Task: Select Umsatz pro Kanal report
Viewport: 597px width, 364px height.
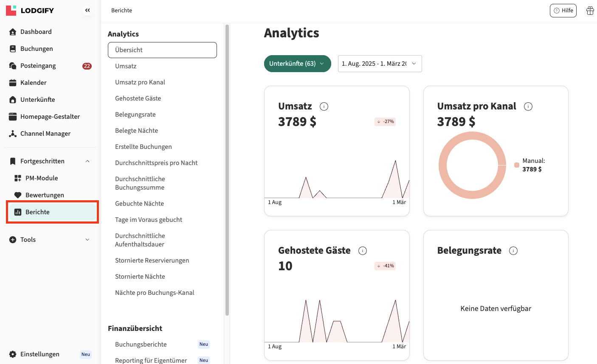Action: [x=140, y=82]
